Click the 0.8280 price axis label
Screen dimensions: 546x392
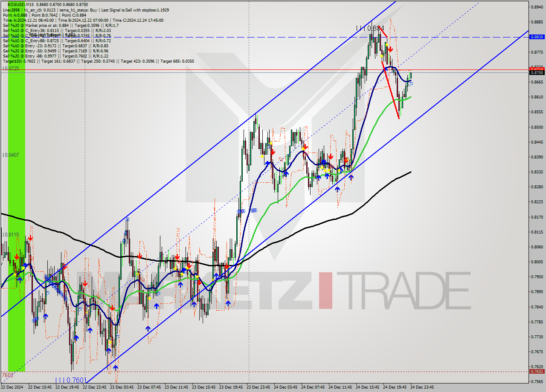pyautogui.click(x=536, y=187)
